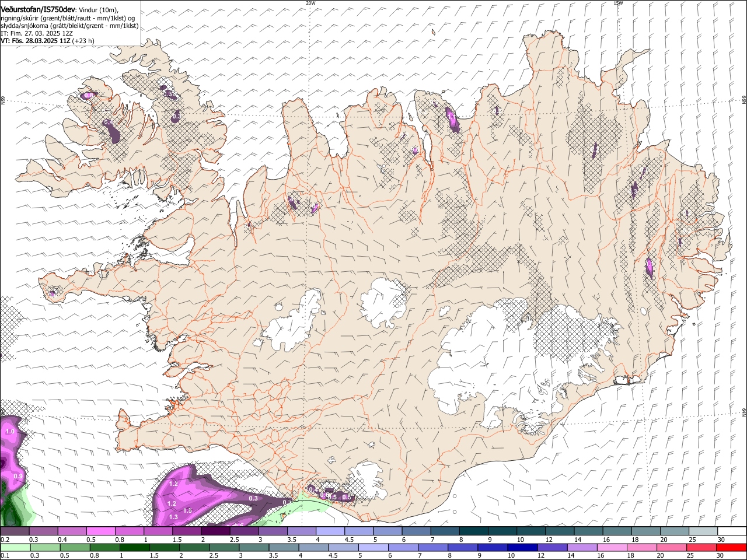Click upper legend swatch between 3 and 3.5
The image size is (747, 560).
coord(273,531)
